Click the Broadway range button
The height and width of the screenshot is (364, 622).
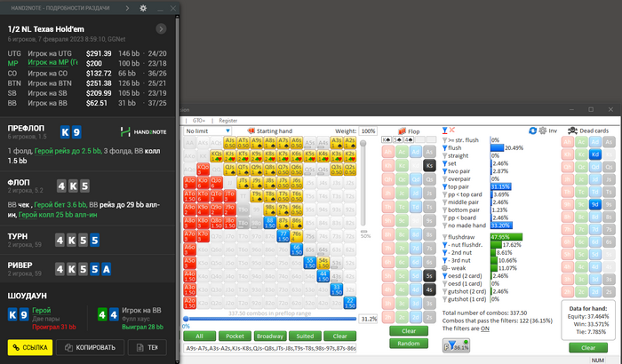pyautogui.click(x=270, y=336)
